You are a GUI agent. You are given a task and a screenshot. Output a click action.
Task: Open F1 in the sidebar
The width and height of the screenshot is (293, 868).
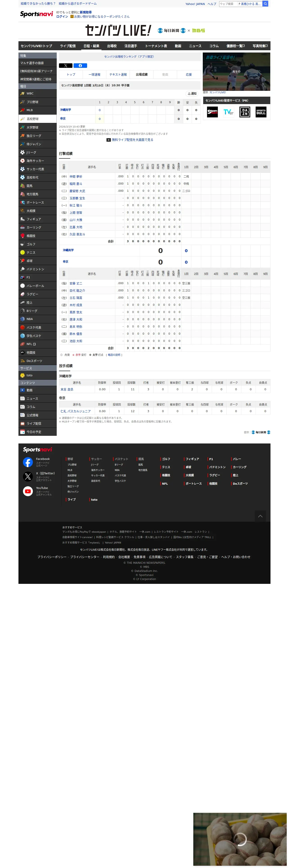pyautogui.click(x=37, y=277)
